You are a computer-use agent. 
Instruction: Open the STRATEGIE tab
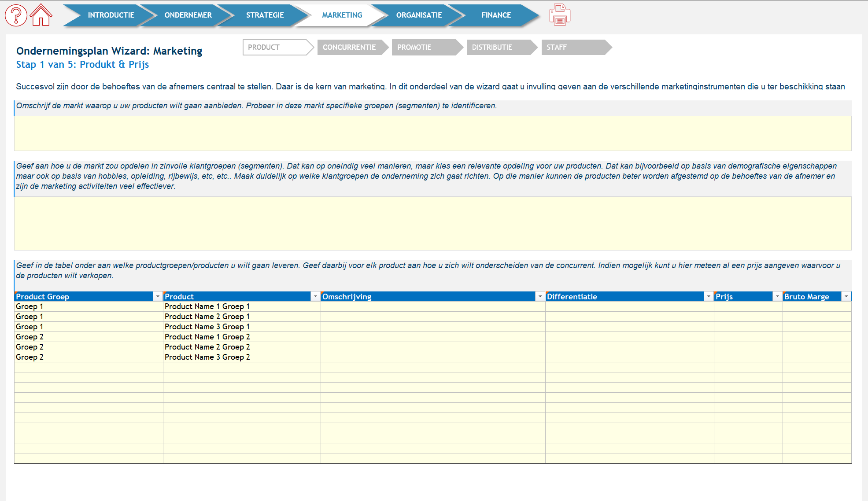click(265, 15)
